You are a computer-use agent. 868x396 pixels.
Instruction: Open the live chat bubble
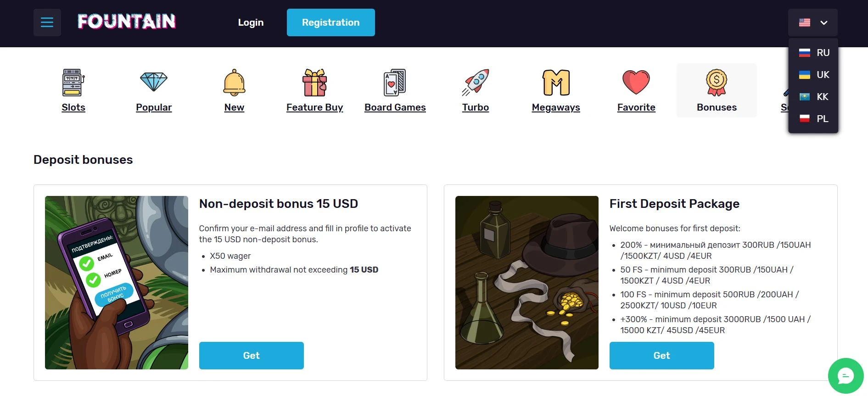(846, 376)
